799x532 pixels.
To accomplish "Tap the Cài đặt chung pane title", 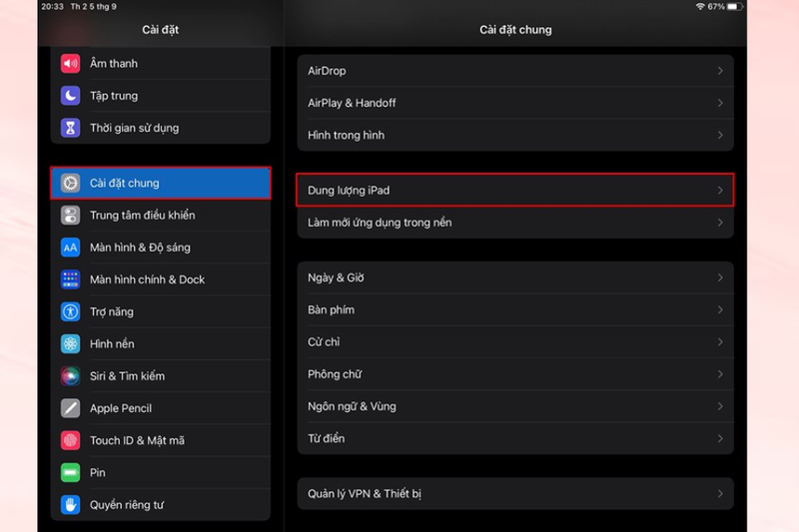I will click(515, 30).
